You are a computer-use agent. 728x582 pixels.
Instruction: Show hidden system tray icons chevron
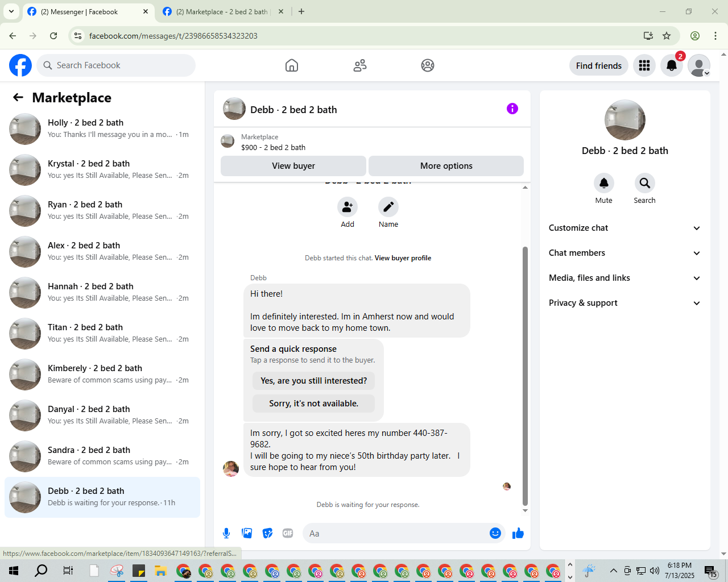[613, 571]
